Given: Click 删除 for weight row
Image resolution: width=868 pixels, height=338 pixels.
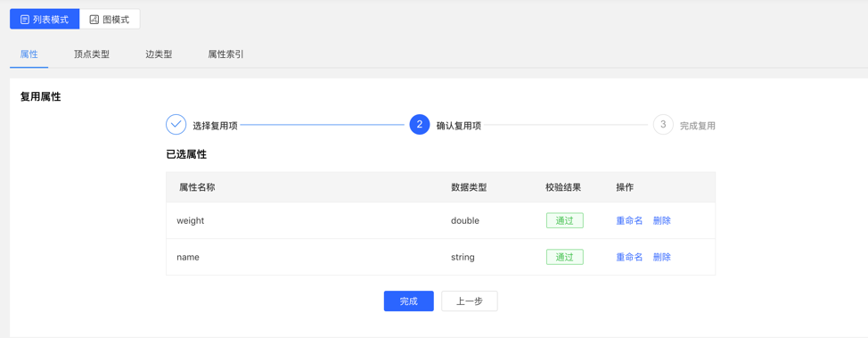Looking at the screenshot, I should click(x=662, y=220).
